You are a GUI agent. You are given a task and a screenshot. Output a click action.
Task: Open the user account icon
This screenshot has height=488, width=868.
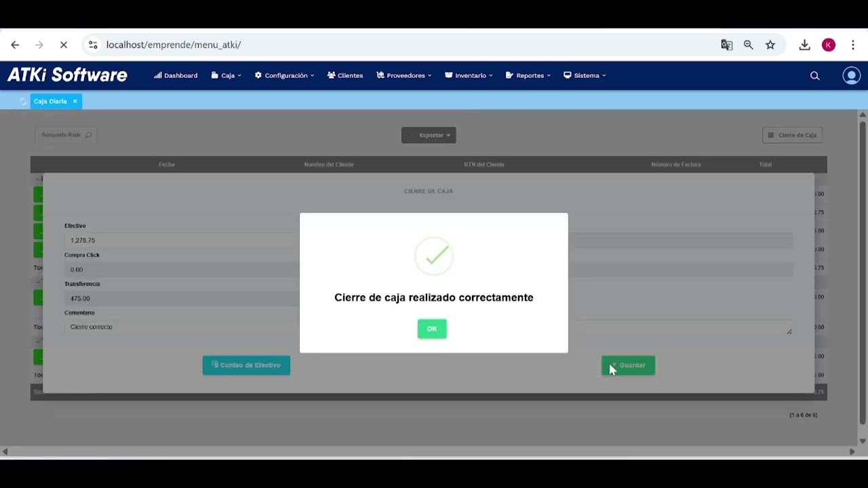851,76
